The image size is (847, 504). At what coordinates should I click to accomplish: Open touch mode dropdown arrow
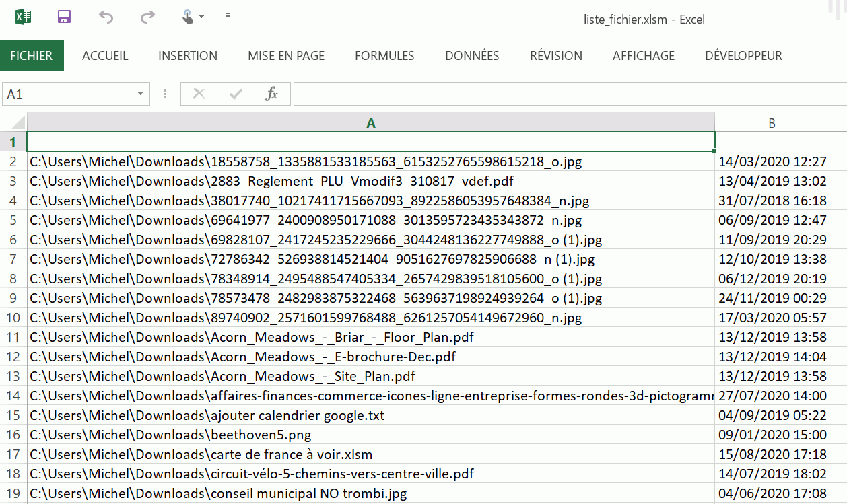click(202, 17)
